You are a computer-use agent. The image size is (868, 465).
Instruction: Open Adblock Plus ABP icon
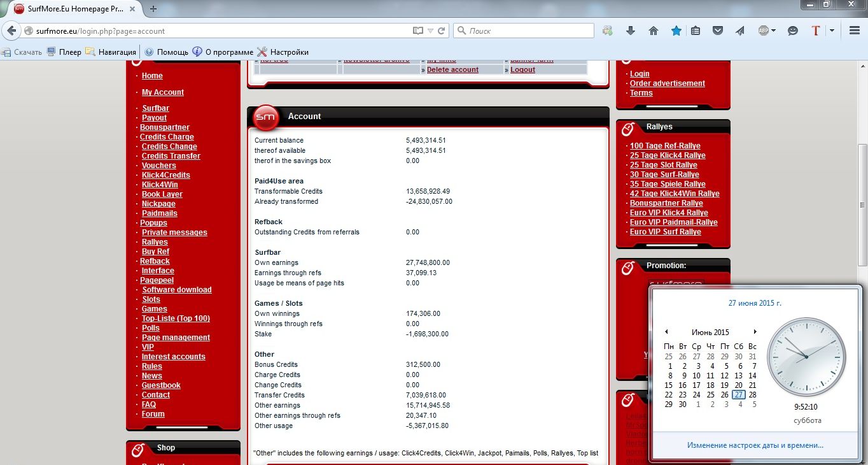point(764,31)
